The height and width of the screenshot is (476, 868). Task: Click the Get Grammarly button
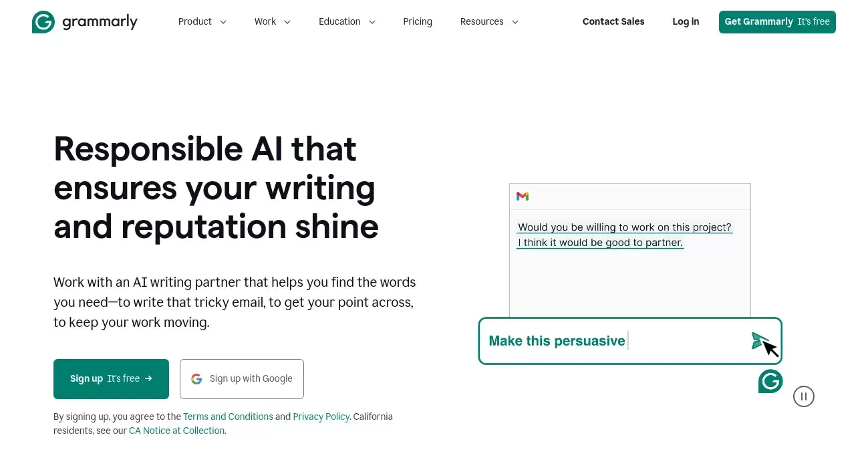click(x=776, y=21)
